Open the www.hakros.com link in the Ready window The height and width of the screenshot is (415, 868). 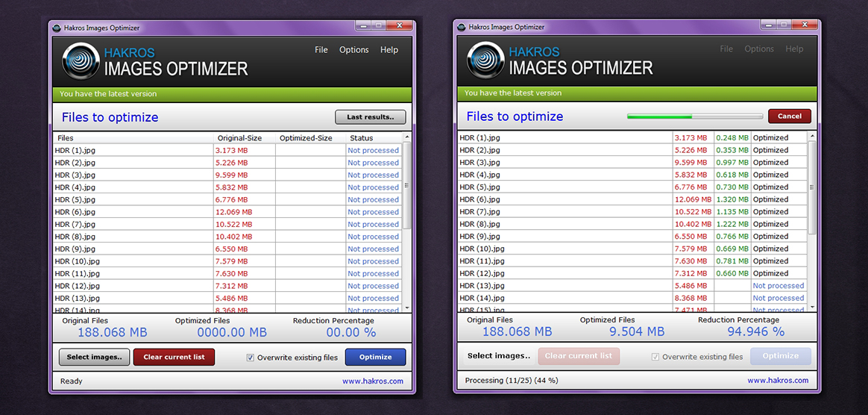pos(373,381)
